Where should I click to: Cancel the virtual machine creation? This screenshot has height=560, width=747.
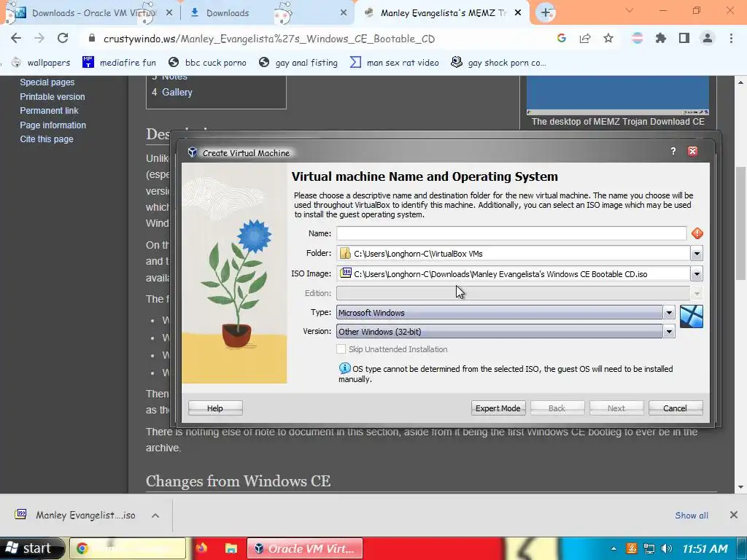point(676,408)
